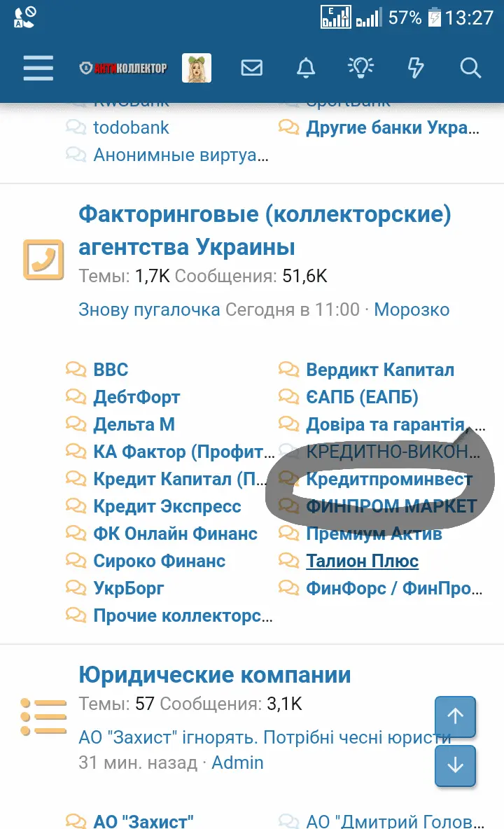504x829 pixels.
Task: Tap the user avatar thumbnail
Action: 197,68
